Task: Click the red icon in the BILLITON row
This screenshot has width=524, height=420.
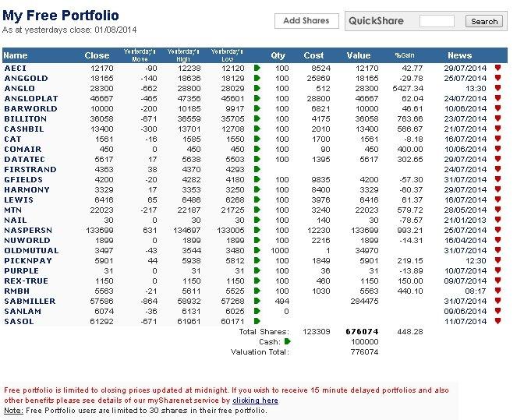Action: 497,119
